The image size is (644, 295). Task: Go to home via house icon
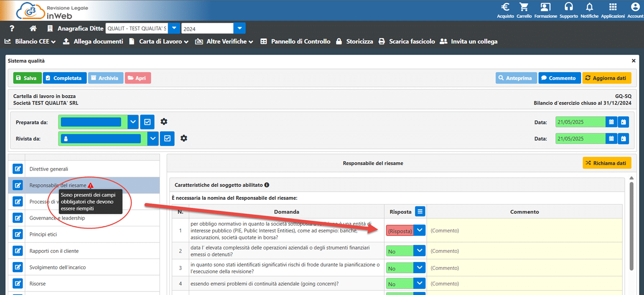pos(33,29)
